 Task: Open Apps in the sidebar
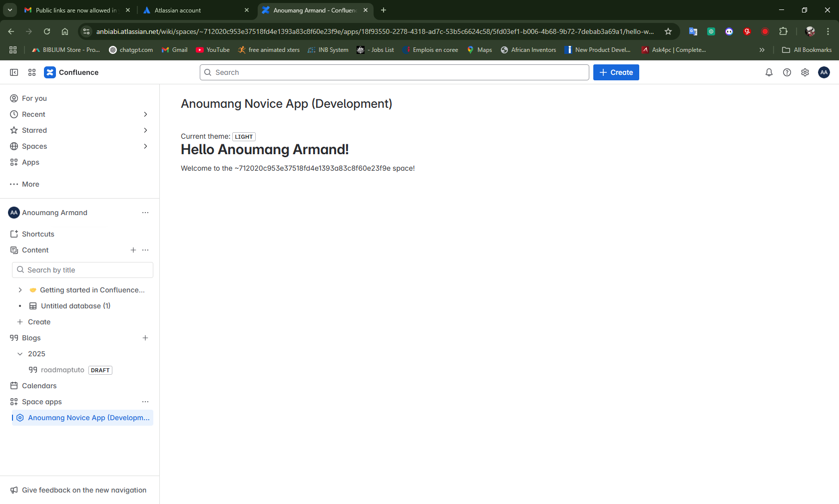pos(80,162)
